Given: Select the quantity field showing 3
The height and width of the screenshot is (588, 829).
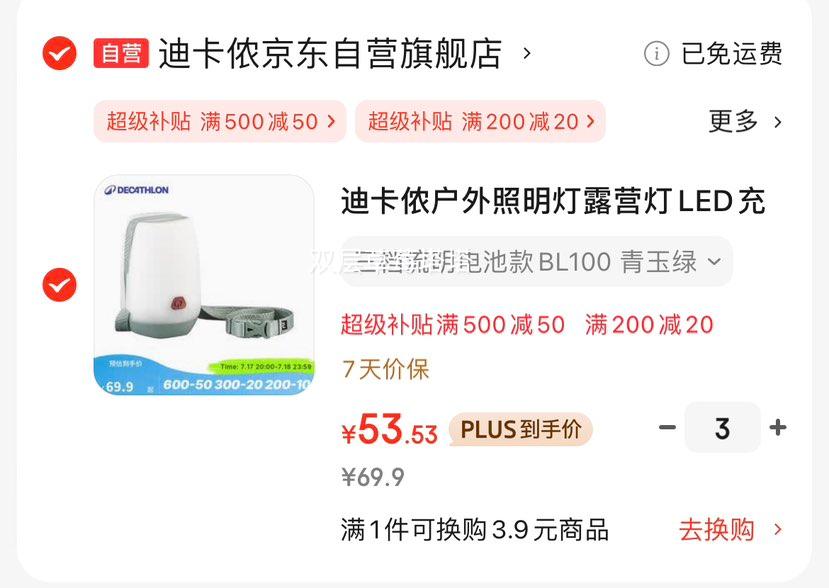Looking at the screenshot, I should click(x=722, y=427).
